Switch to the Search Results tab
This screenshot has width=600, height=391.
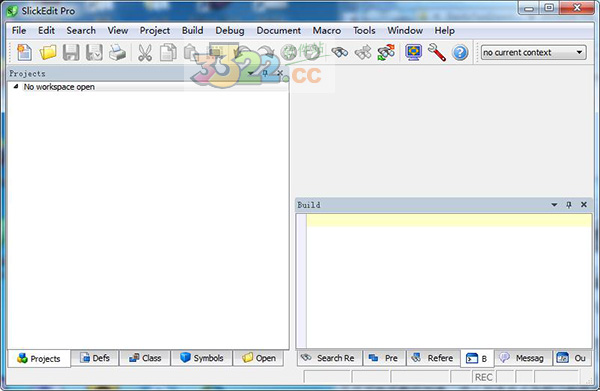pyautogui.click(x=329, y=358)
